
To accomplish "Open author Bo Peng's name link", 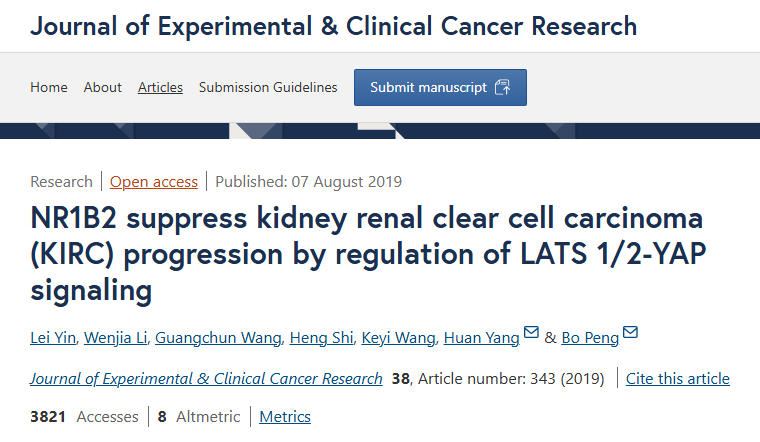I will click(x=590, y=338).
